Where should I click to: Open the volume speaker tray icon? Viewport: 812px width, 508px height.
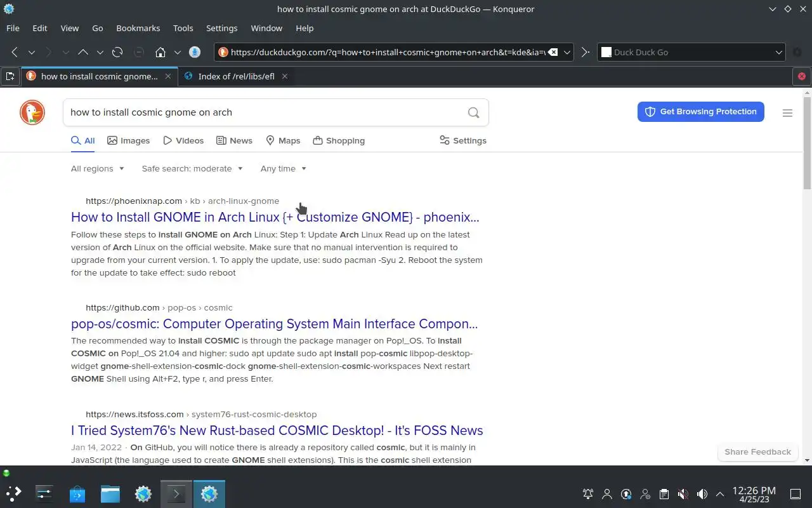coord(702,494)
